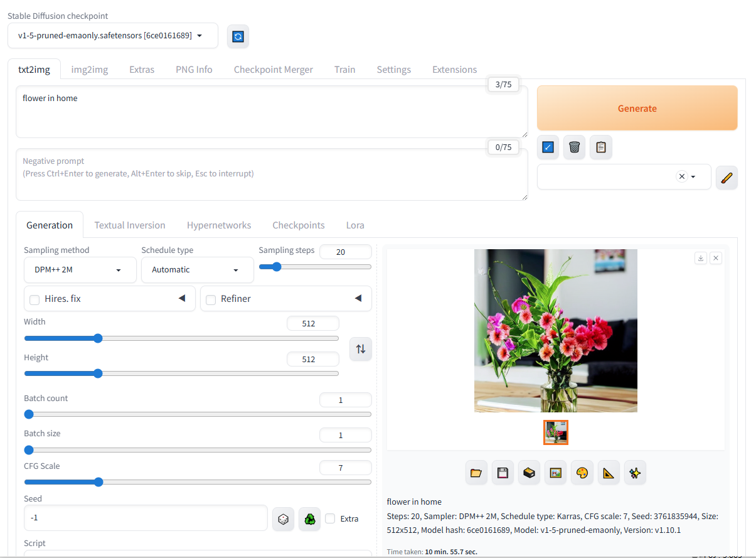Open the Train tab
This screenshot has width=756, height=558.
pos(345,70)
